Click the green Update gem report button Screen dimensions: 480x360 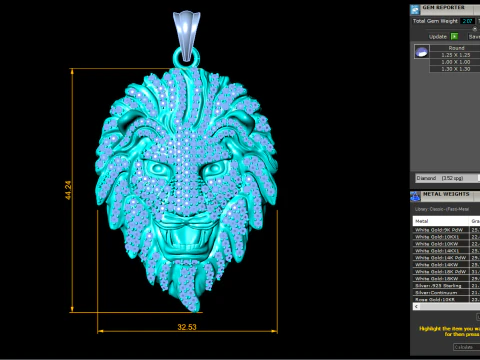point(454,36)
